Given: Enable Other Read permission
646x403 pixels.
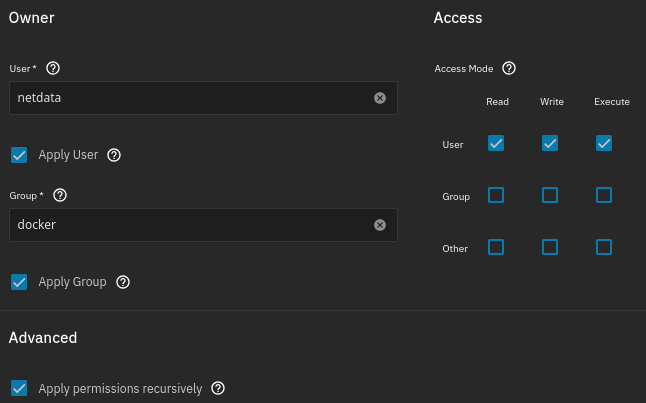Looking at the screenshot, I should [496, 247].
